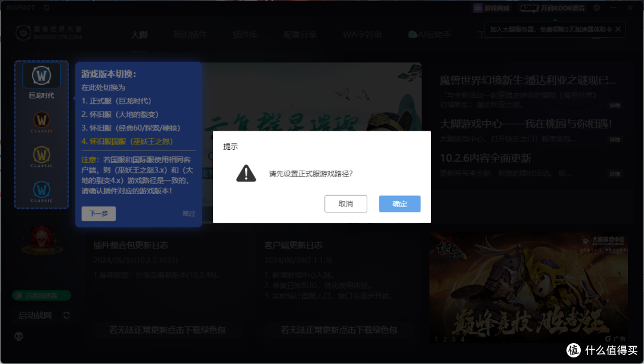Open news 10.2.6内容全面更新
Viewport: 644px width, 364px height.
point(485,158)
